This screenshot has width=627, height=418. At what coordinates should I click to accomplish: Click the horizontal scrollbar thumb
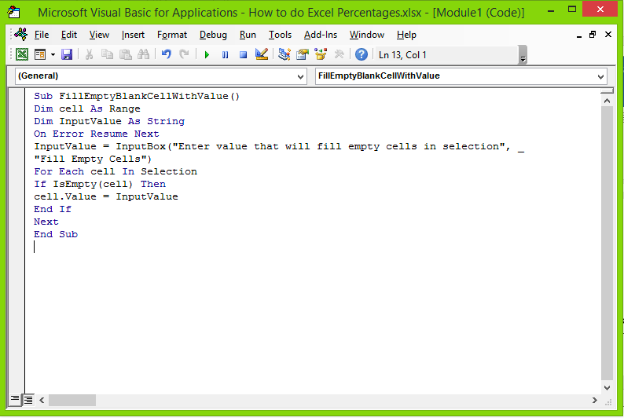pyautogui.click(x=72, y=400)
